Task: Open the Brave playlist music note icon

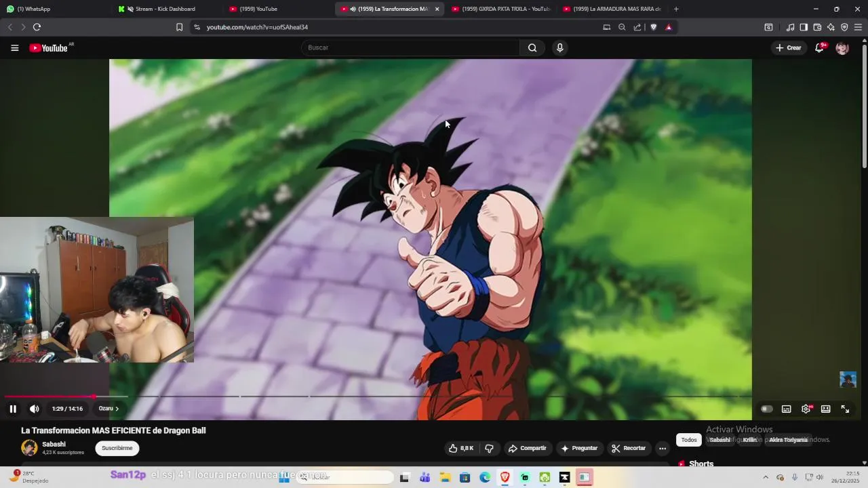Action: click(x=790, y=27)
